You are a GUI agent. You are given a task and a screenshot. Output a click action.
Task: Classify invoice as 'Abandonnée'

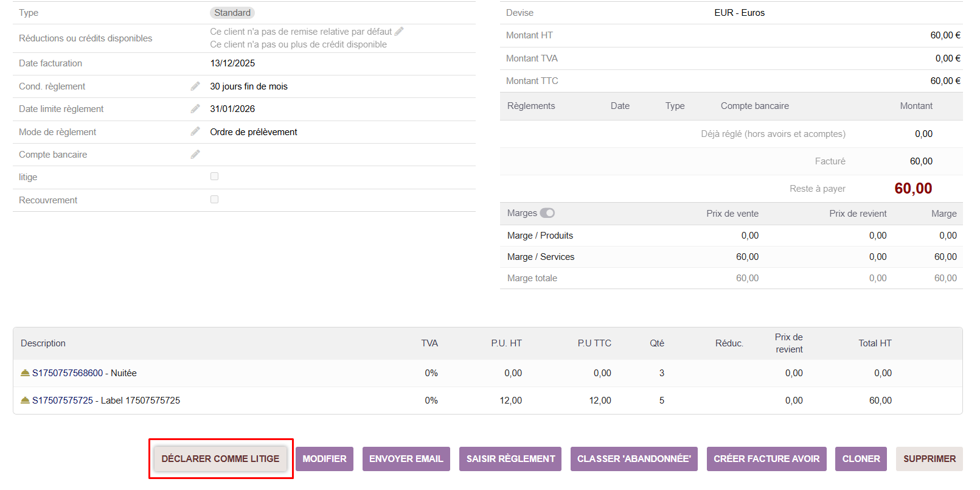click(634, 459)
